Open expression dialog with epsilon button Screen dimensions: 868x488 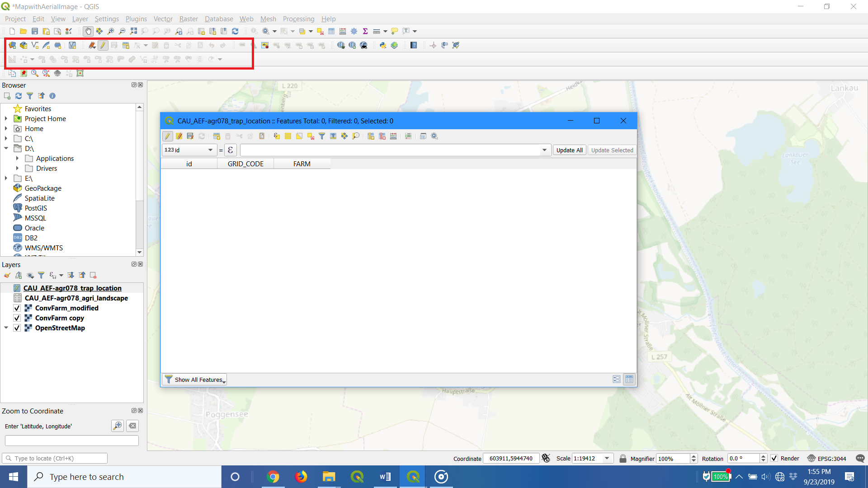pos(231,150)
